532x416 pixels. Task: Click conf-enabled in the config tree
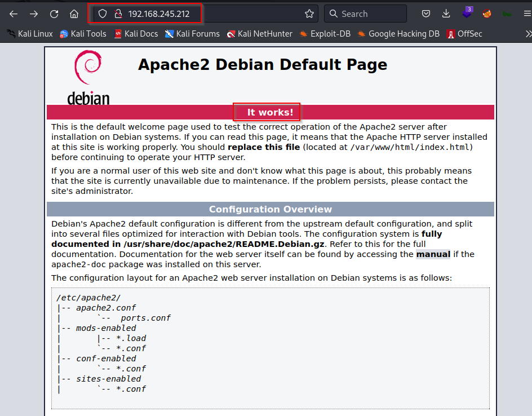pyautogui.click(x=106, y=359)
